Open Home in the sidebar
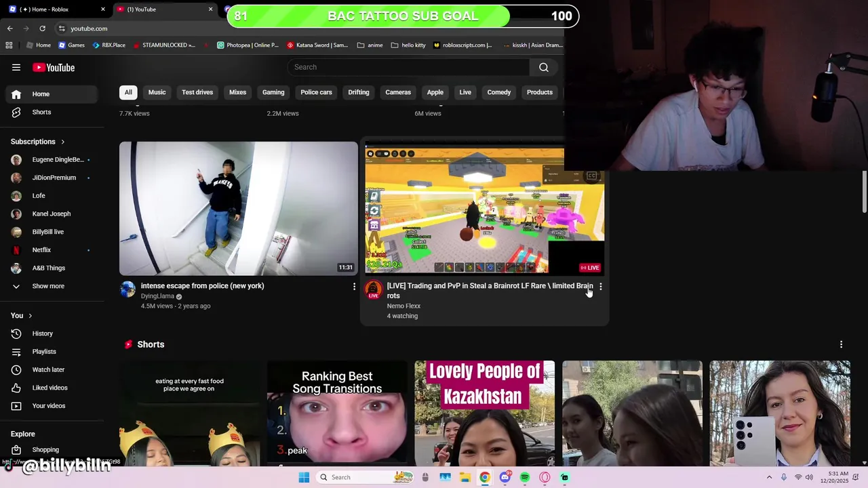 pos(52,94)
